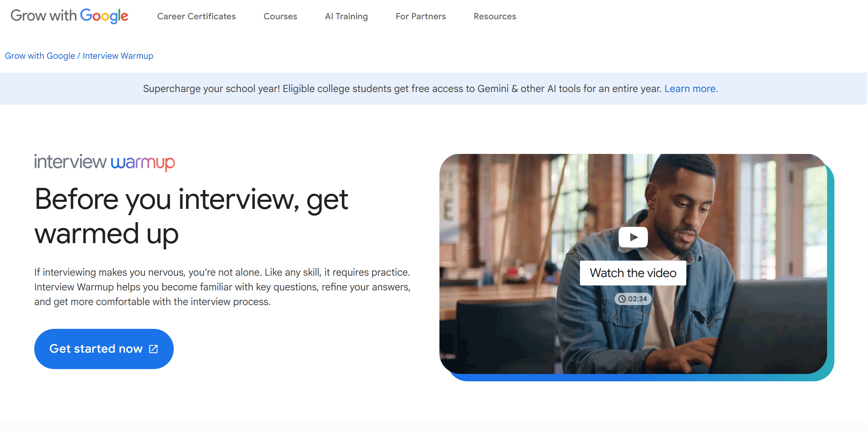Open the Courses navigation item
This screenshot has height=431, width=868.
(280, 16)
